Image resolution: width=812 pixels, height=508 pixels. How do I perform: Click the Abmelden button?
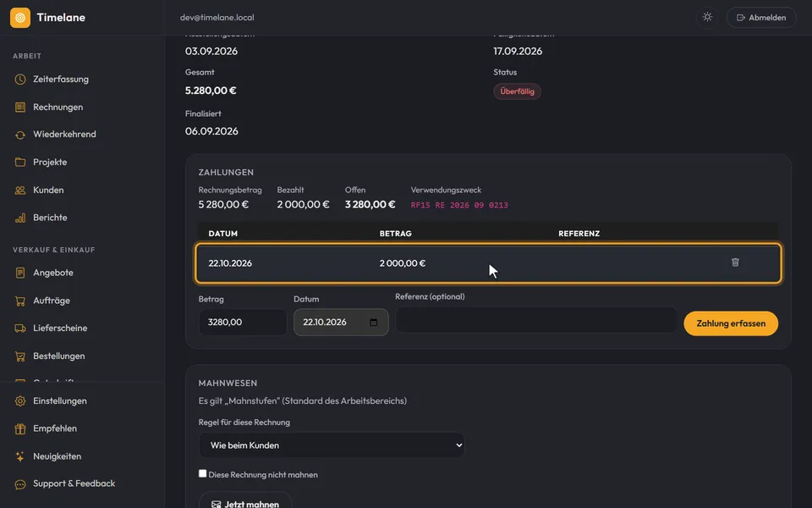coord(761,18)
